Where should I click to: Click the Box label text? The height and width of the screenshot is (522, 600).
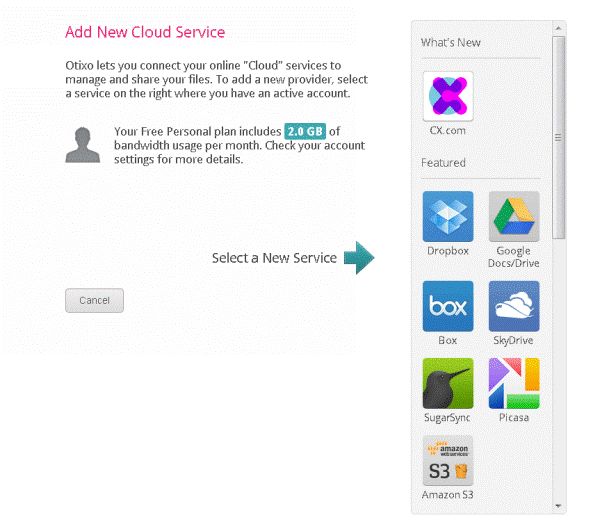pyautogui.click(x=448, y=340)
